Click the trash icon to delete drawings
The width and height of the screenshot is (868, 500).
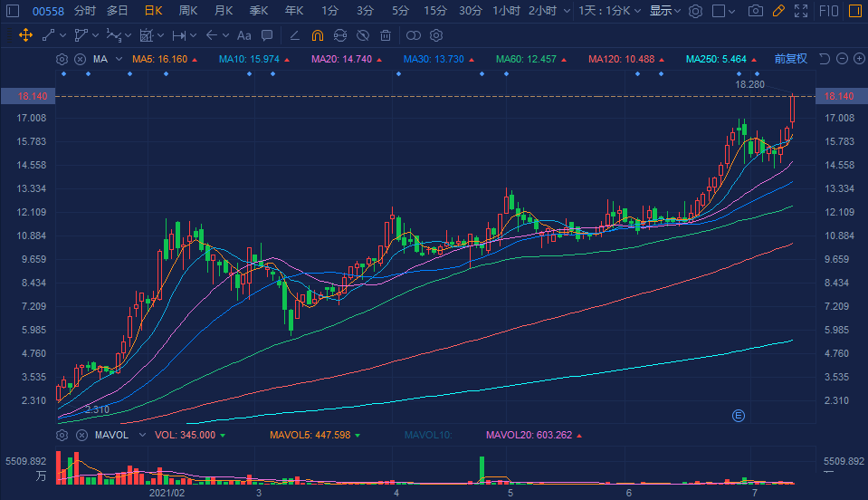pos(386,35)
